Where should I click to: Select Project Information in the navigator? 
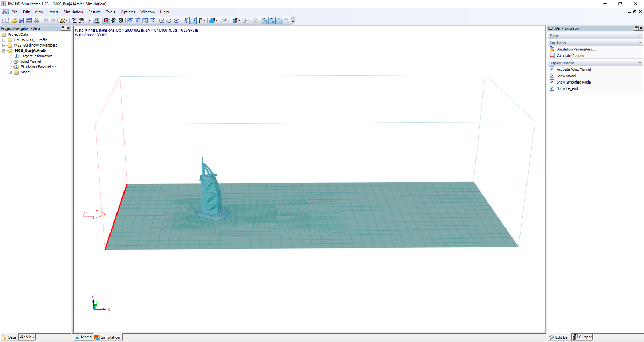click(x=36, y=56)
